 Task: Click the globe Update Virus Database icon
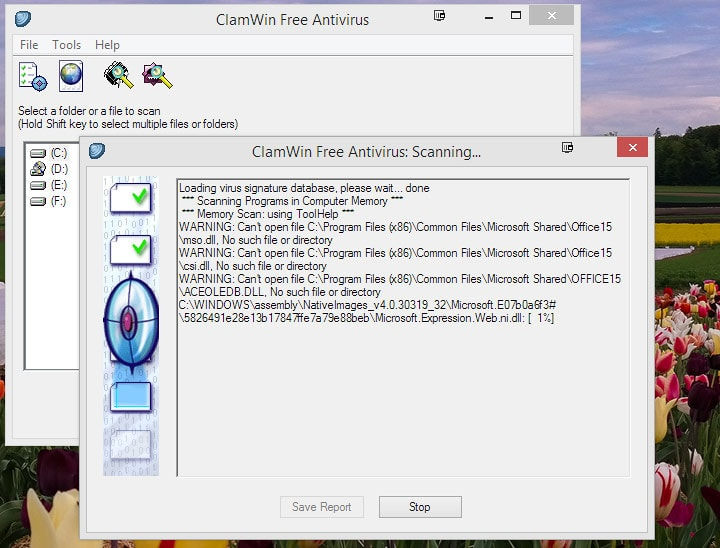point(71,76)
